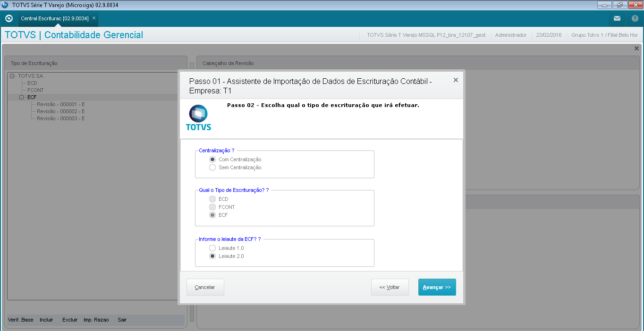The height and width of the screenshot is (331, 644).
Task: Click Incluir in bottom menu
Action: coord(46,320)
